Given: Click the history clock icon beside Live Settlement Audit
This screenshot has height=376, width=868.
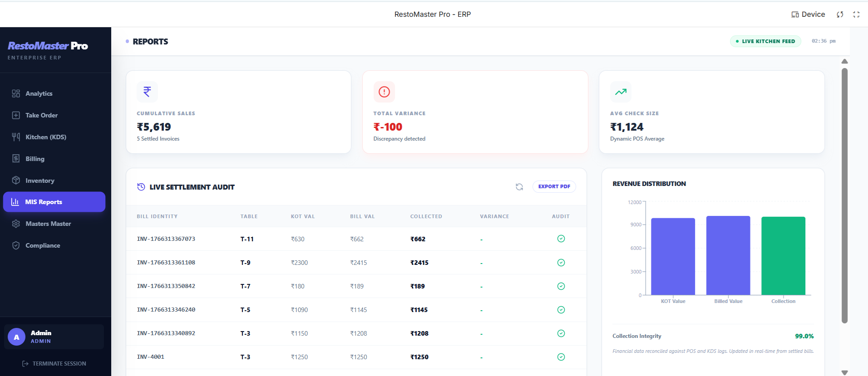Looking at the screenshot, I should click(141, 187).
